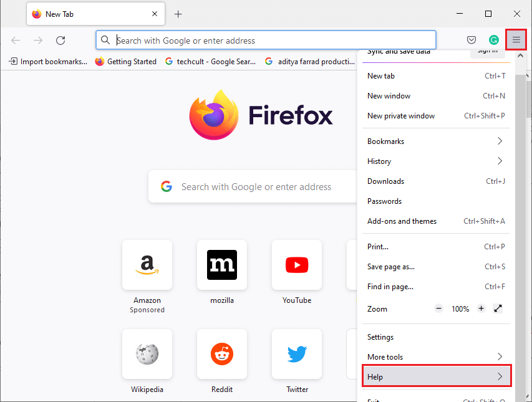Expand the History submenu

point(436,161)
